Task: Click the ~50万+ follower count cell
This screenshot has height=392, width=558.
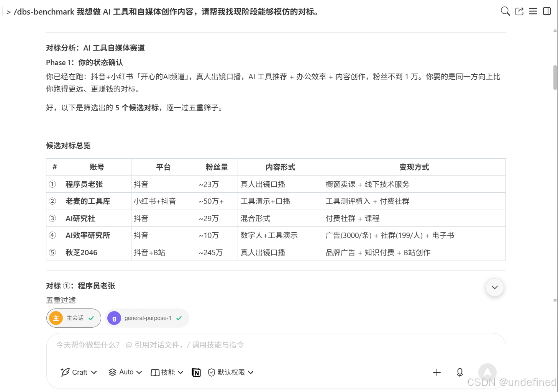Action: (217, 201)
